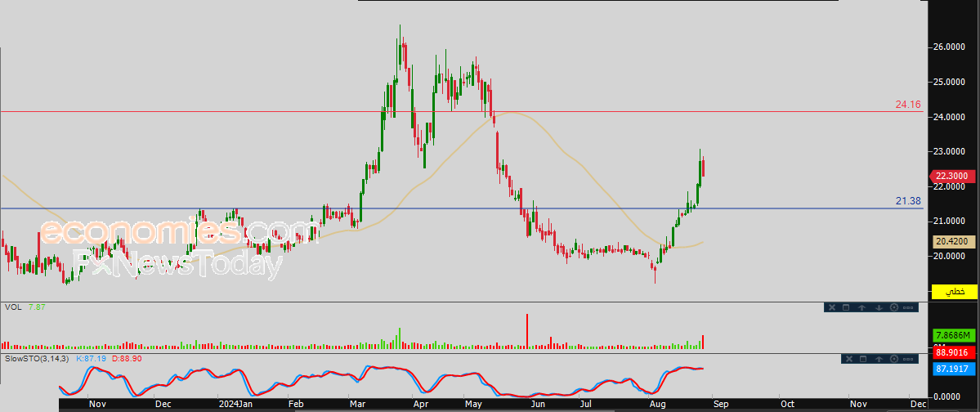Screen dimensions: 980x412
Task: Click the VOL indicator label
Action: pos(12,307)
